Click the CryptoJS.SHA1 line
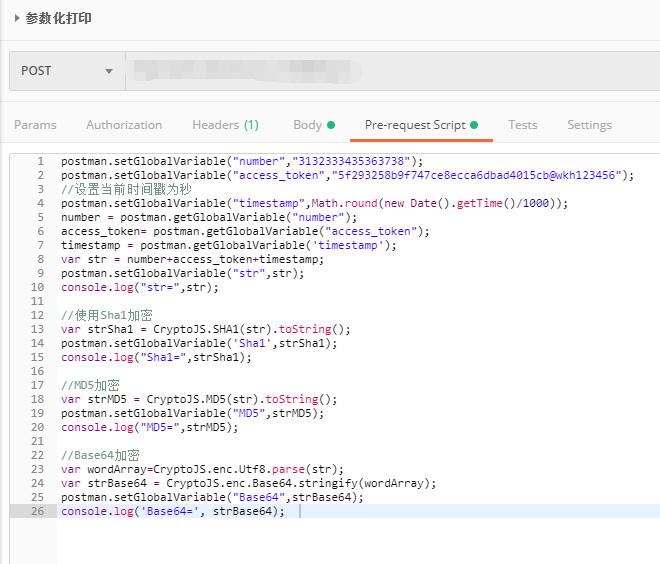This screenshot has height=564, width=660. [206, 329]
